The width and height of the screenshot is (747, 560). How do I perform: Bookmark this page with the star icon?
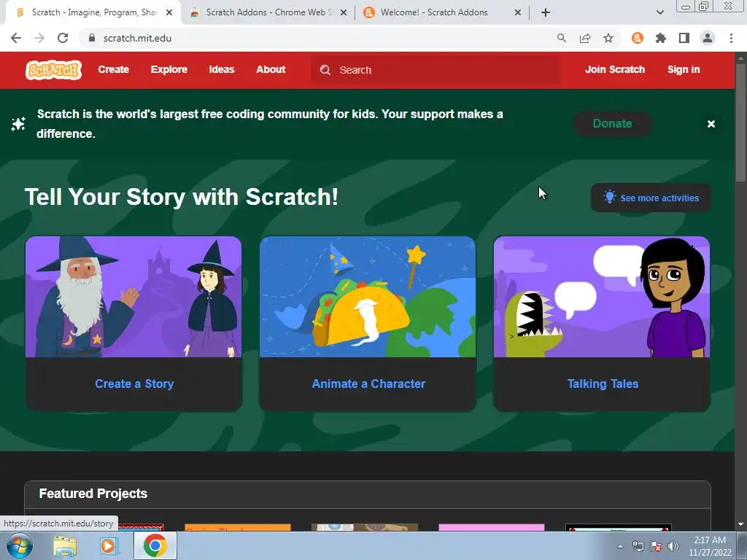(608, 38)
